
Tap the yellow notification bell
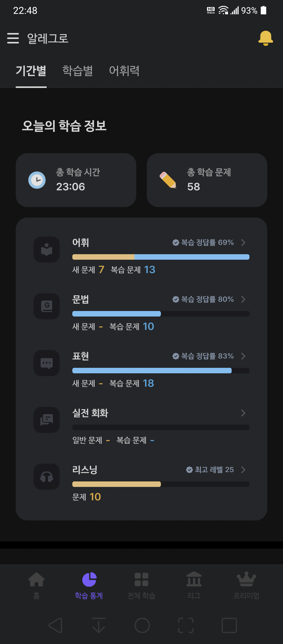click(265, 38)
